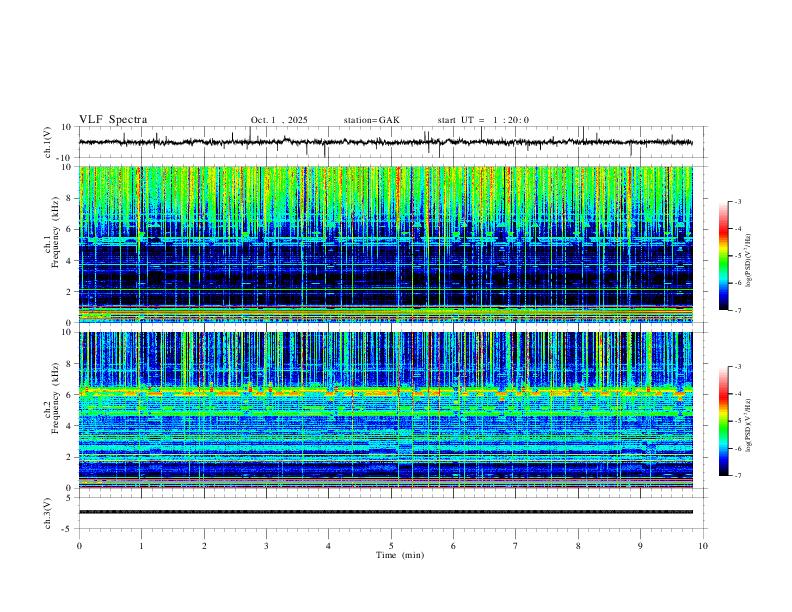This screenshot has height=612, width=792.
Task: Click the '9' tick on the time axis
Action: pos(640,546)
